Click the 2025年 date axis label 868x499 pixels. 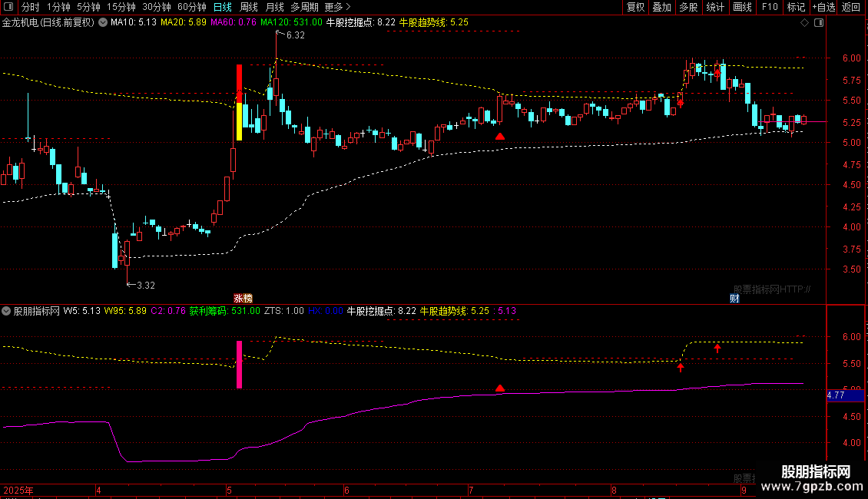pyautogui.click(x=18, y=490)
